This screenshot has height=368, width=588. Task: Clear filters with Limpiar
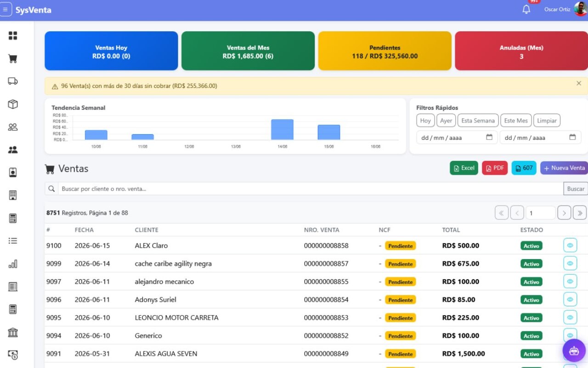pyautogui.click(x=547, y=121)
